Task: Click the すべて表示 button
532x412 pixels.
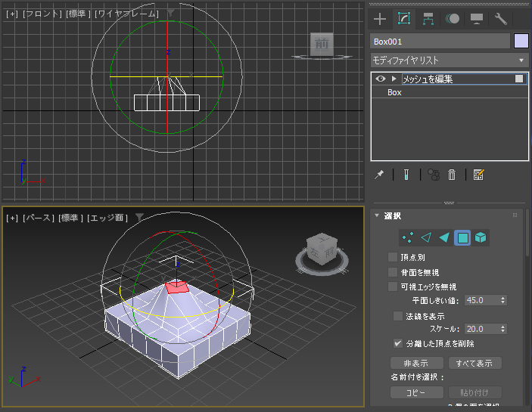Action: coord(475,363)
